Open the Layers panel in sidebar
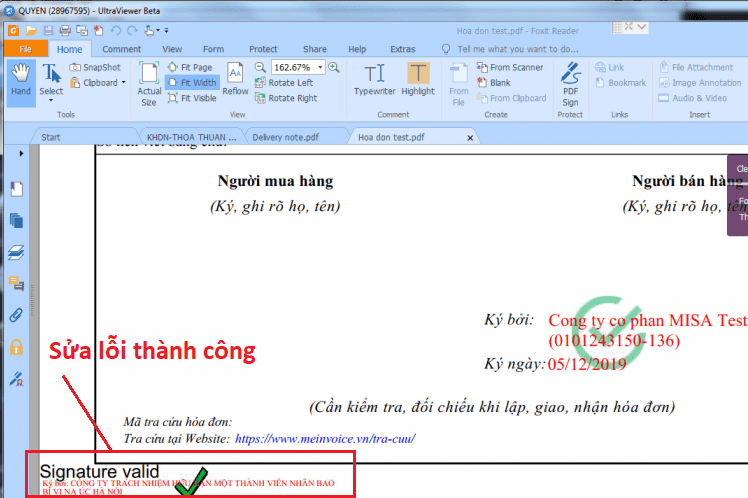The height and width of the screenshot is (498, 748). pyautogui.click(x=17, y=252)
